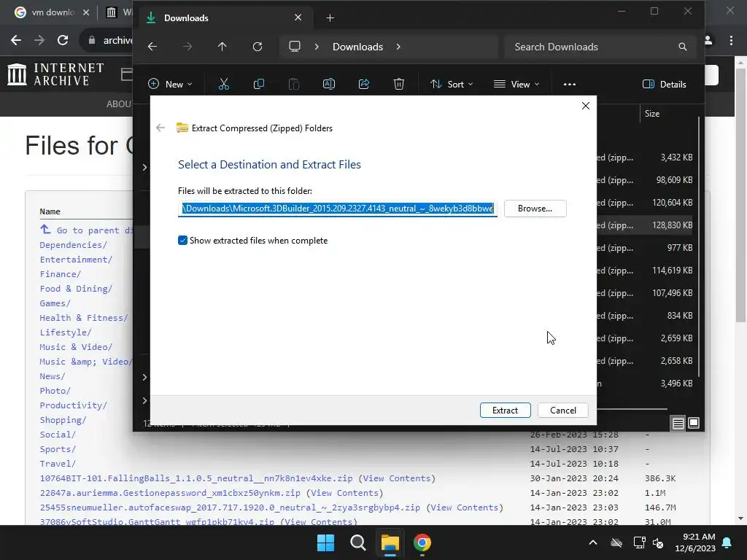
Task: Click the back arrow in Extract dialog
Action: (x=160, y=128)
